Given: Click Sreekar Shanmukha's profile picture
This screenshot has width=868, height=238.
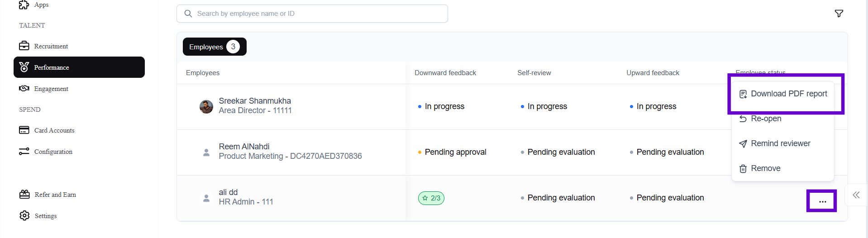Looking at the screenshot, I should (206, 107).
